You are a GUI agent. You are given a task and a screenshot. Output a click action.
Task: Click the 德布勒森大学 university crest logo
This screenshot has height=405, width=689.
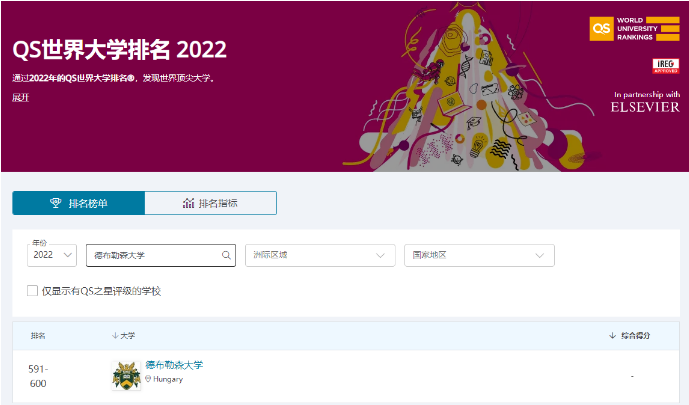[126, 375]
